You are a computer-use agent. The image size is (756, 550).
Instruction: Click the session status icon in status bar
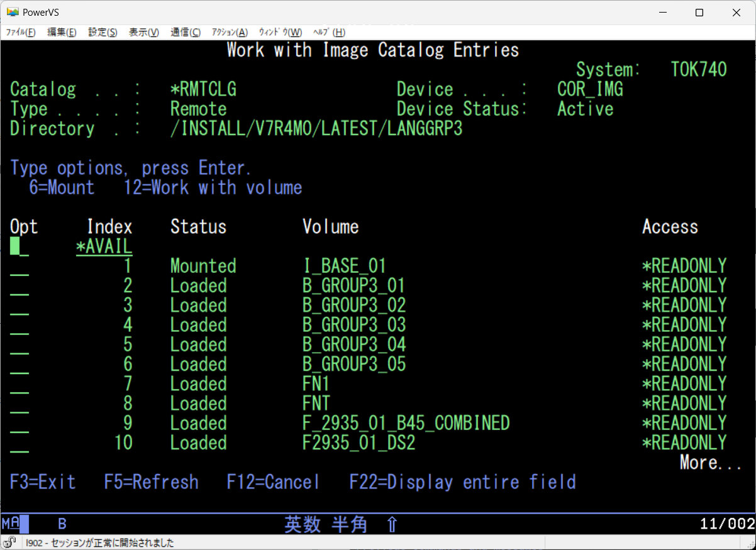tap(10, 542)
